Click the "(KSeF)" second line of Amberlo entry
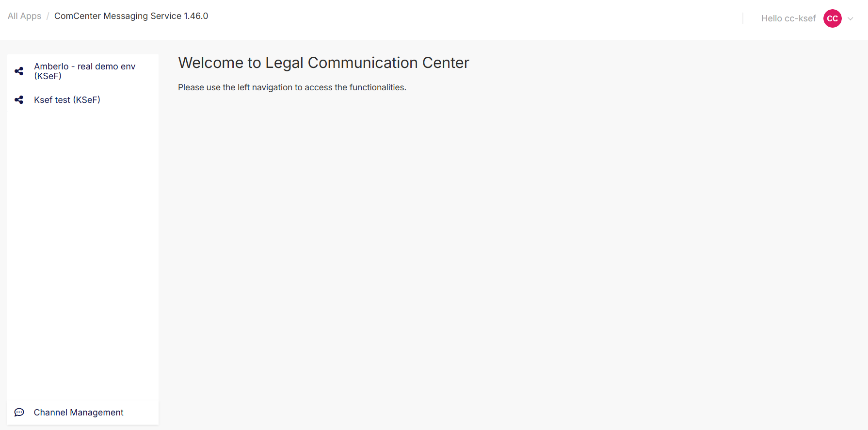The height and width of the screenshot is (430, 868). (x=48, y=76)
